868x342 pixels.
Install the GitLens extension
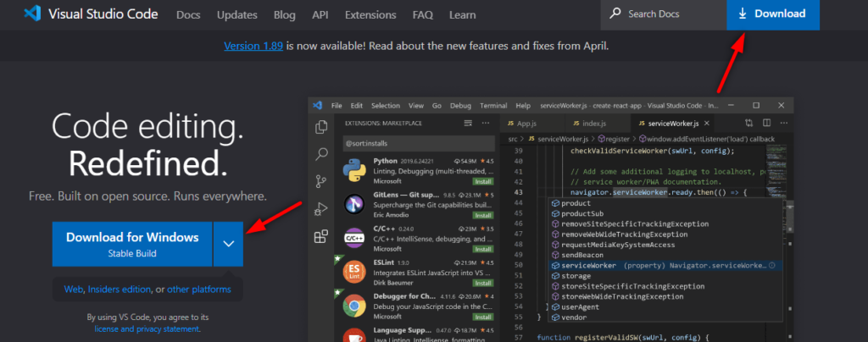482,216
